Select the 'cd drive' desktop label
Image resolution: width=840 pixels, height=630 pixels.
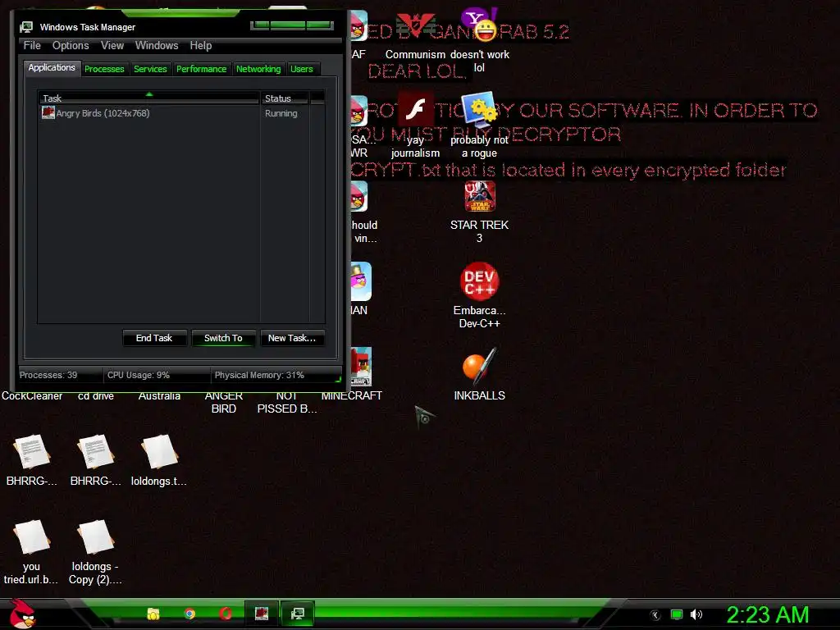[96, 396]
